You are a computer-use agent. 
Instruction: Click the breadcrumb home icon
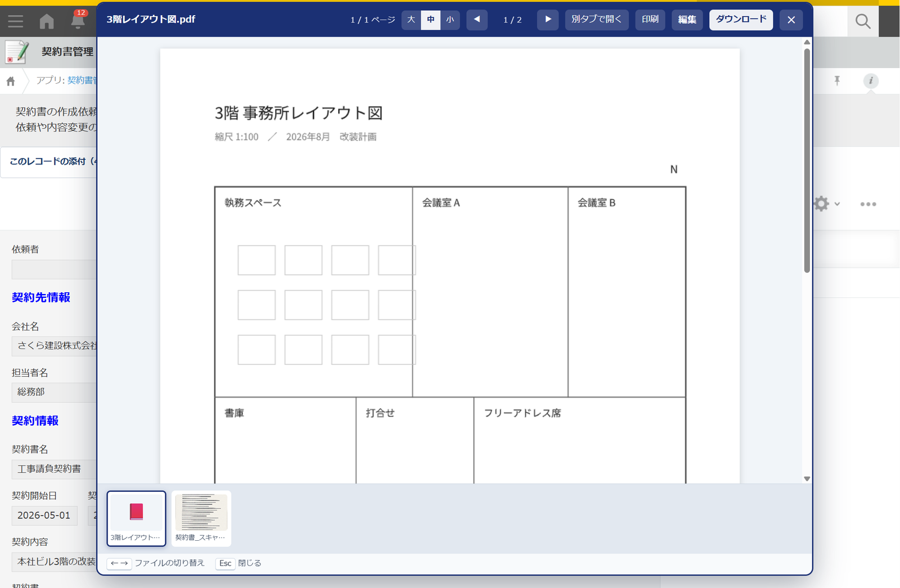[11, 81]
